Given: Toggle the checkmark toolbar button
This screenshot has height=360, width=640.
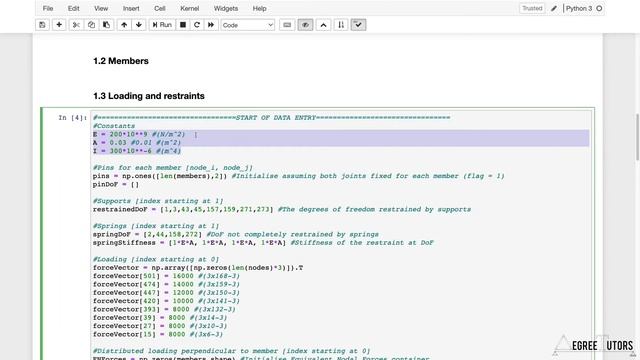Looking at the screenshot, I should pyautogui.click(x=358, y=25).
